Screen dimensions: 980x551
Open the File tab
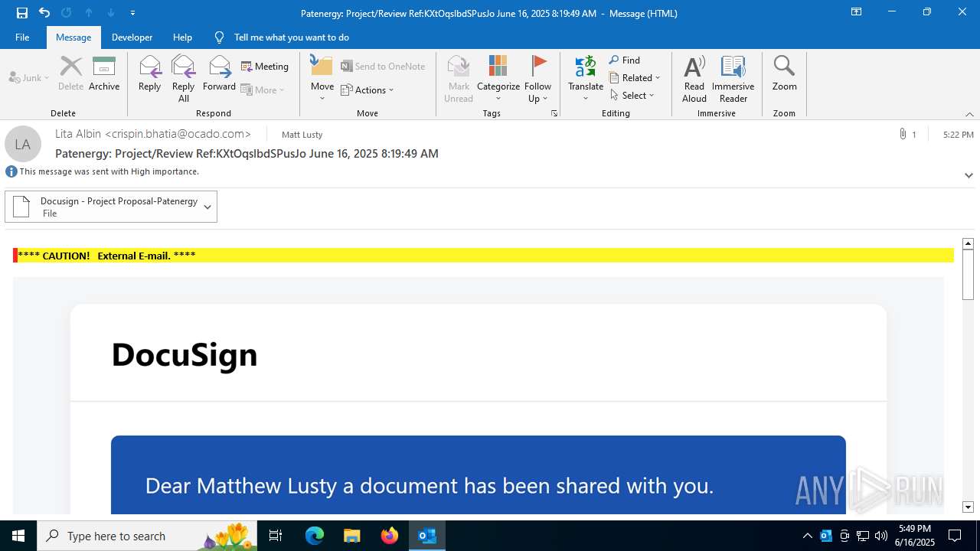point(22,37)
